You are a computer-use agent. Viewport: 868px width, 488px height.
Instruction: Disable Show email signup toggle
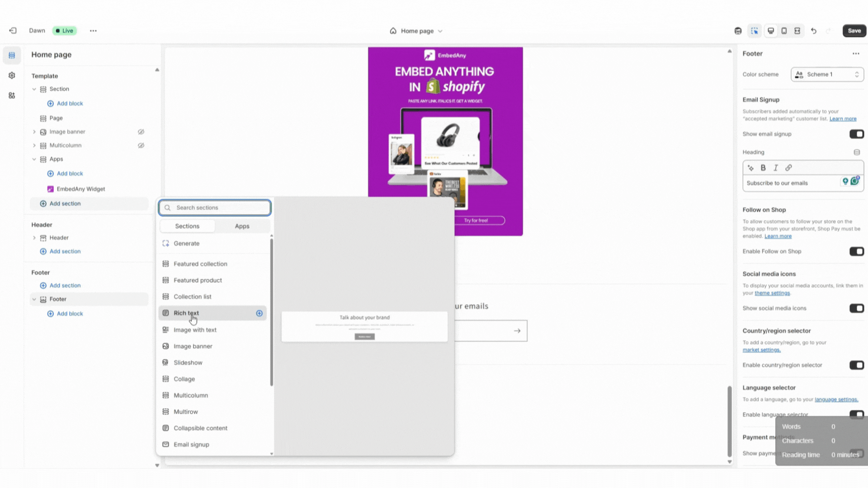tap(856, 134)
